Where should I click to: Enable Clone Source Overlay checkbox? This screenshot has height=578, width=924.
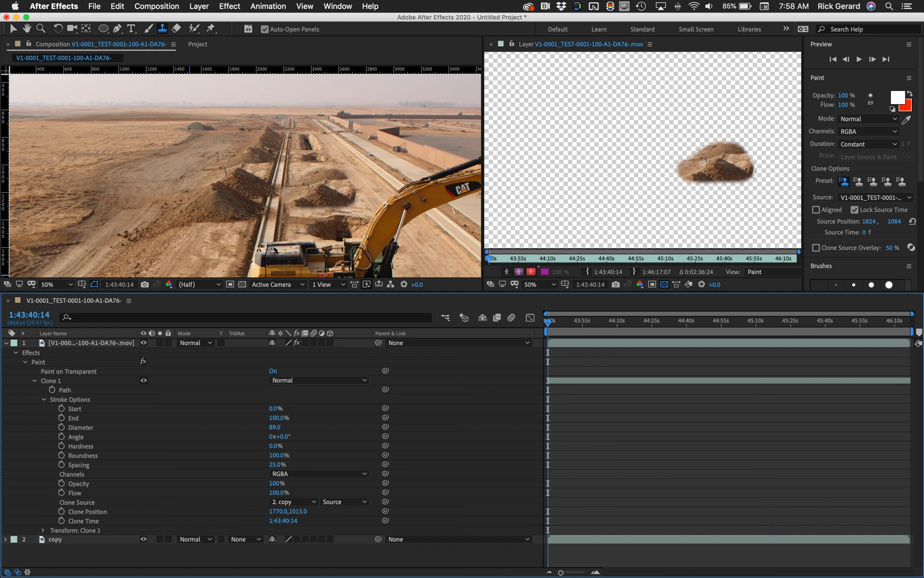(816, 248)
